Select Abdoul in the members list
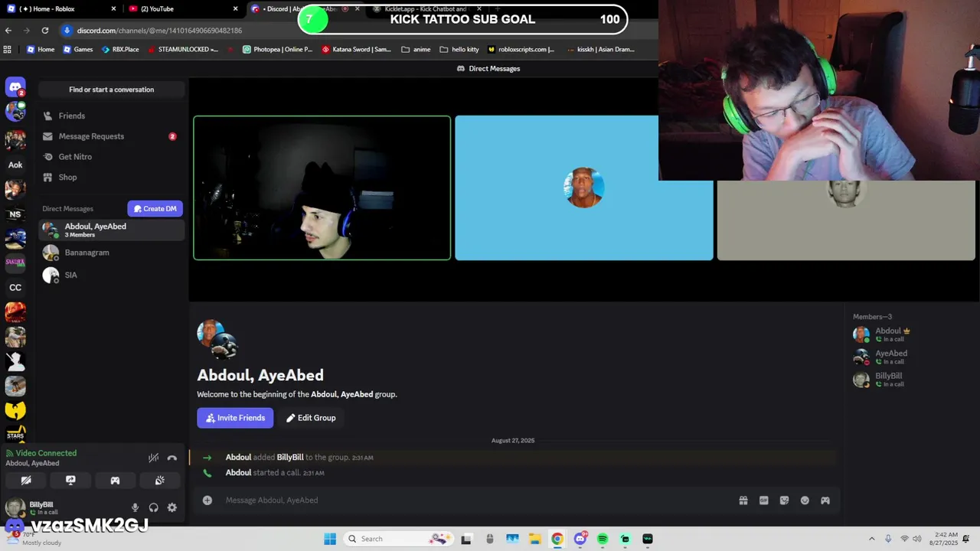This screenshot has height=551, width=980. [x=908, y=334]
